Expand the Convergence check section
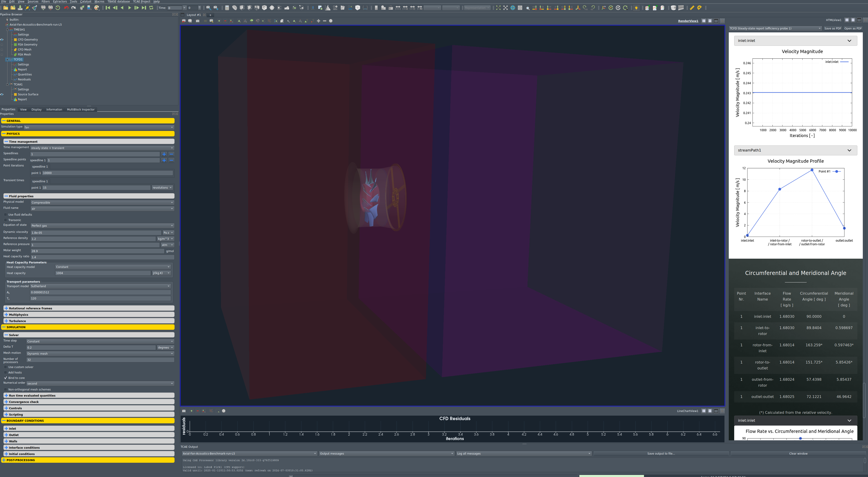The width and height of the screenshot is (868, 477). pos(89,402)
